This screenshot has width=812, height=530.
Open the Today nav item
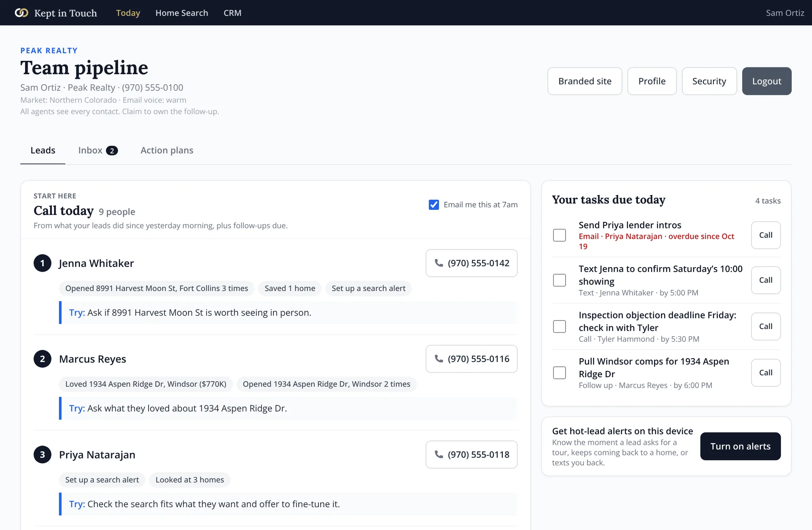(128, 13)
